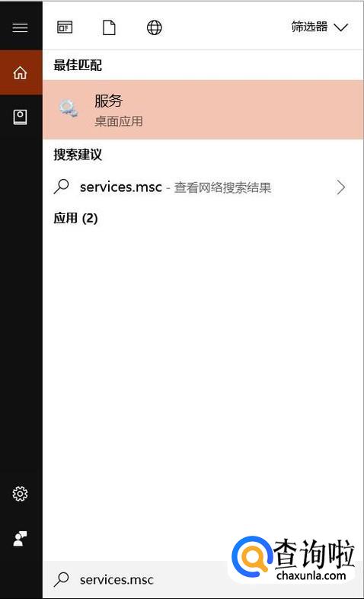Viewport: 364px width, 599px height.
Task: Filter results by web globe icon
Action: pyautogui.click(x=154, y=27)
